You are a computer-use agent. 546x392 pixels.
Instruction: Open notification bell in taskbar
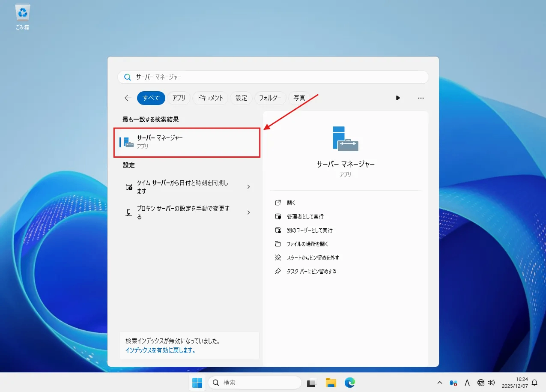point(534,383)
